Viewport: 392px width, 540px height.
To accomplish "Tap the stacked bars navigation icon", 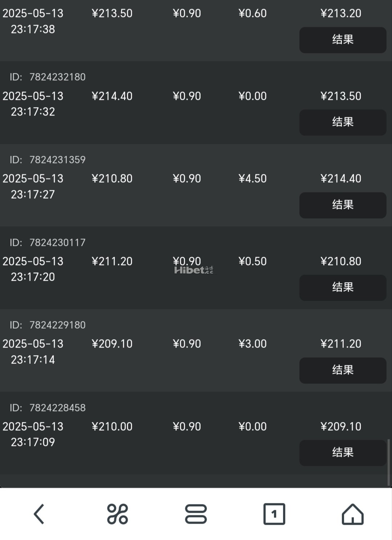I will tap(196, 514).
